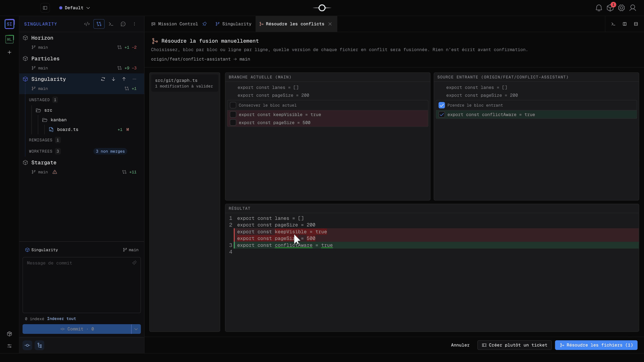Open the Commit button dropdown arrow
Viewport: 644px width, 362px height.
pyautogui.click(x=136, y=329)
